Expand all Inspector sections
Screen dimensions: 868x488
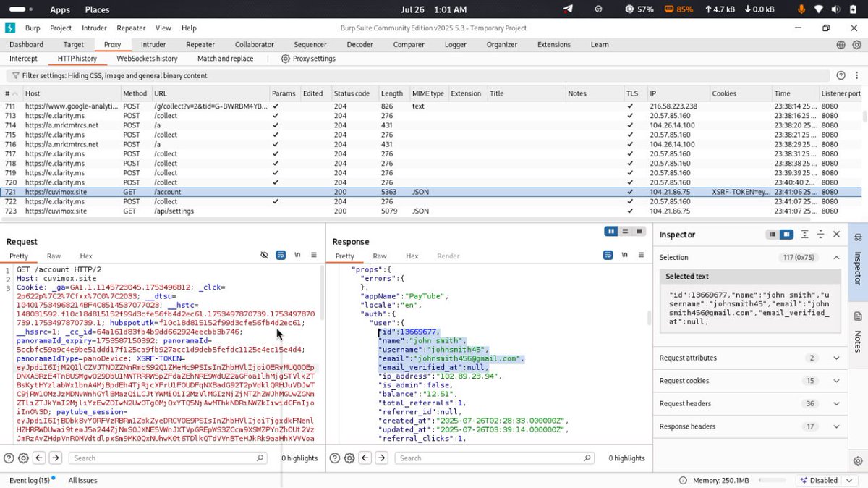(804, 235)
